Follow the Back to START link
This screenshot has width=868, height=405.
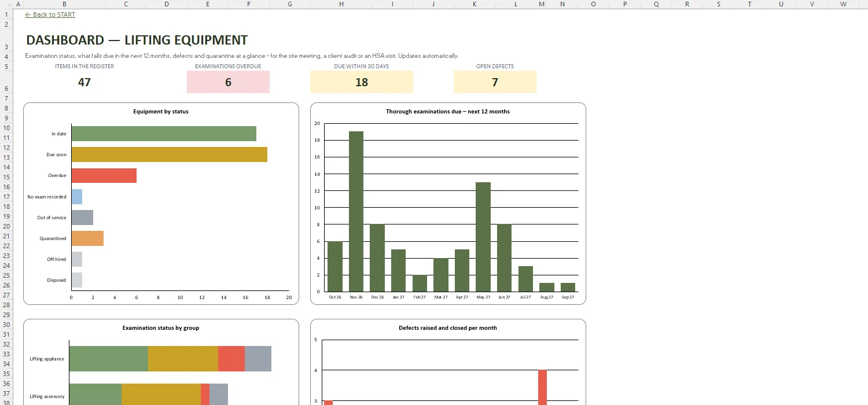(50, 14)
